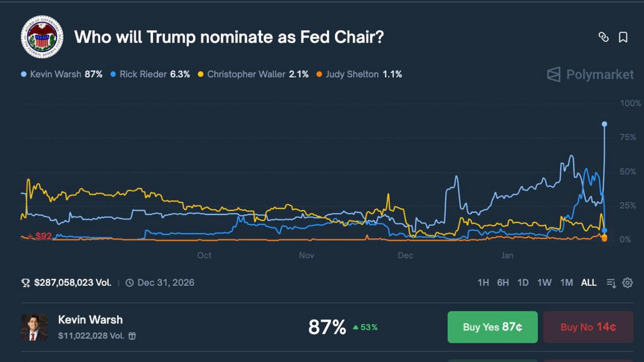The width and height of the screenshot is (644, 362).
Task: Click the Federal Reserve seal logo
Action: coord(42,37)
